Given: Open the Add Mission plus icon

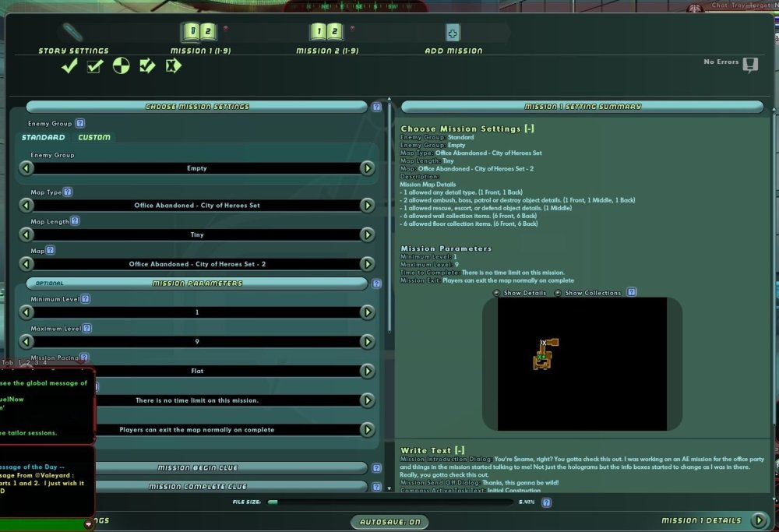Looking at the screenshot, I should point(453,33).
